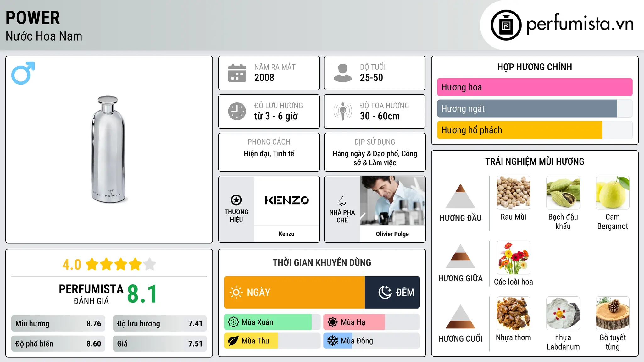Click the Hương đầu top-note pyramid icon
The image size is (644, 362).
(x=460, y=196)
